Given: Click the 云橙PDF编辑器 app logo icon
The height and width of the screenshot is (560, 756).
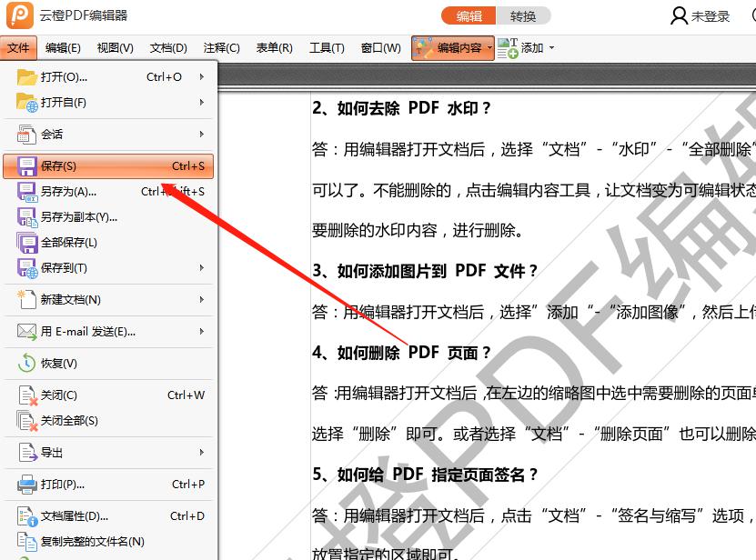Looking at the screenshot, I should (x=20, y=15).
